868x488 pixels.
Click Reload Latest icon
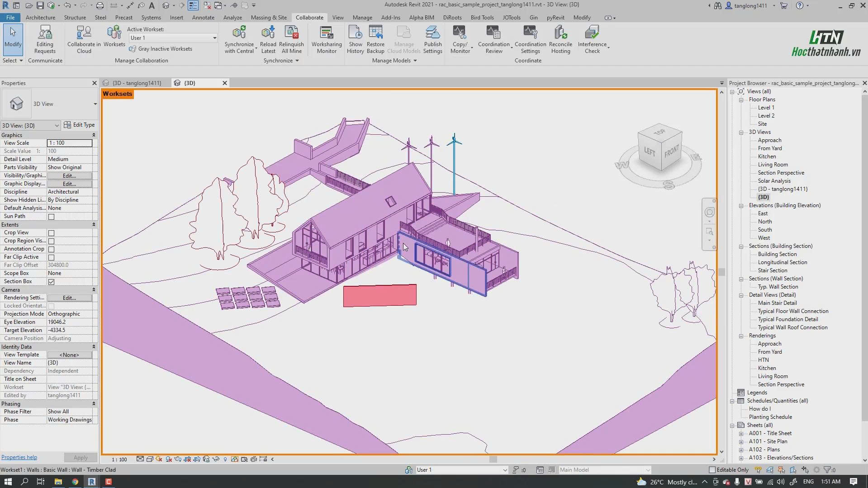[x=268, y=33]
